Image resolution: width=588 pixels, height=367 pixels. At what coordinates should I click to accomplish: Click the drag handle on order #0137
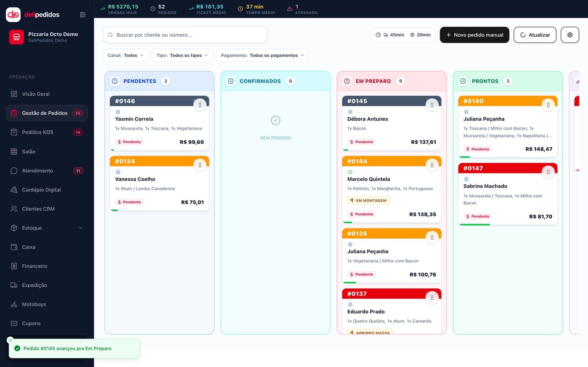[x=432, y=298]
